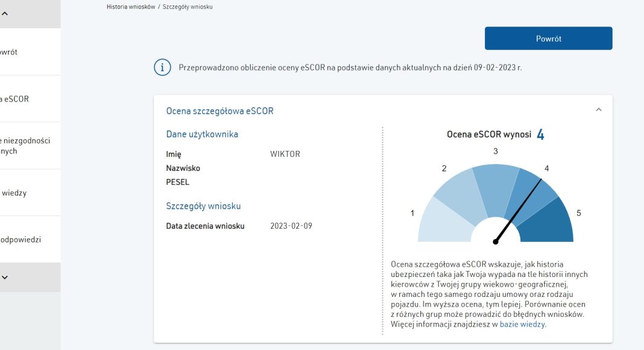Follow the bazie wiedzy link

point(522,324)
